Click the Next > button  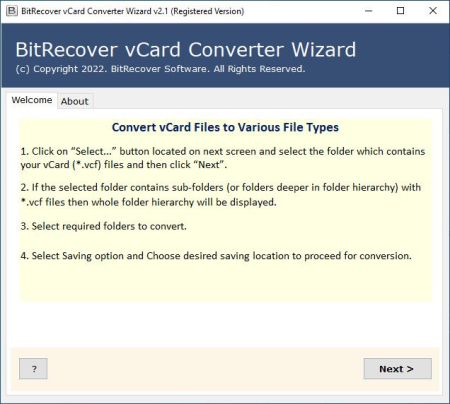(x=397, y=369)
